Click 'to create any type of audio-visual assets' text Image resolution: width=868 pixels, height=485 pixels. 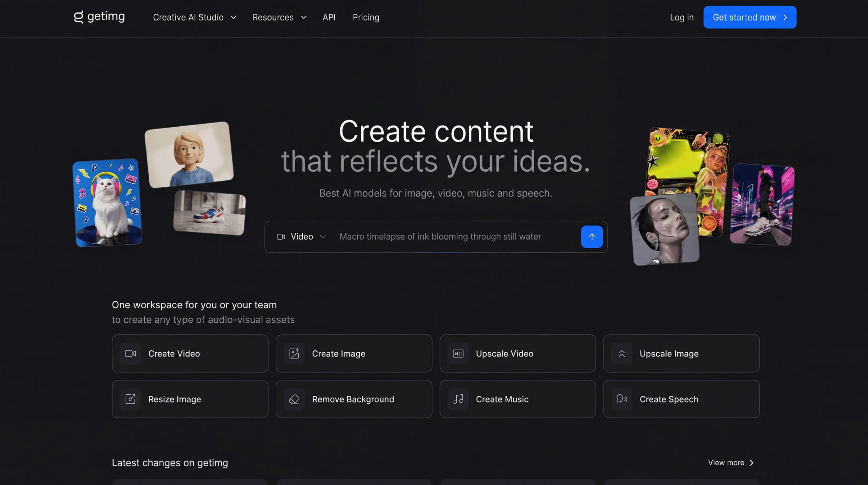coord(203,320)
